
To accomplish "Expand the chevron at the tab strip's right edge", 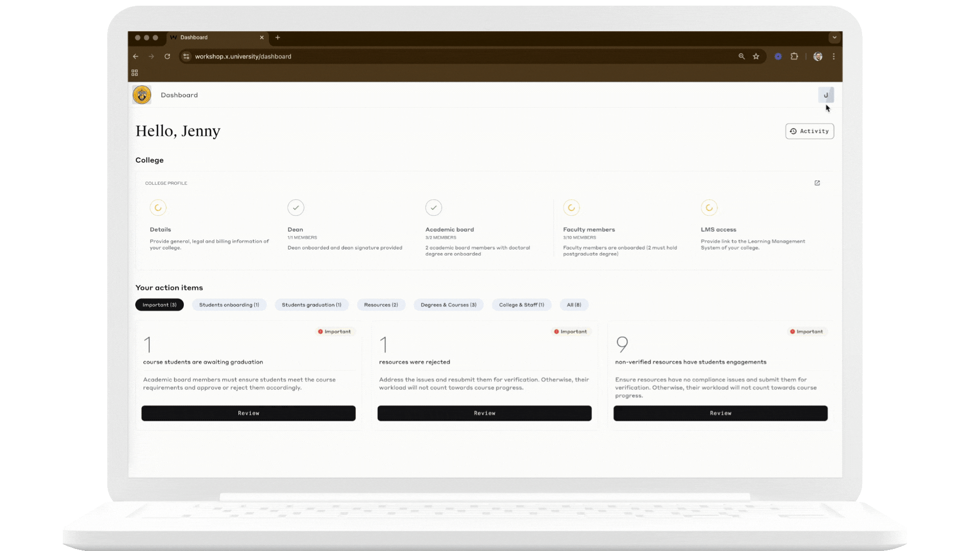I will coord(834,37).
